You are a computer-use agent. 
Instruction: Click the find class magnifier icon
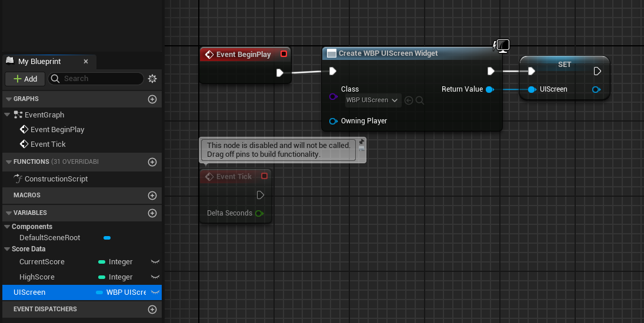[420, 100]
